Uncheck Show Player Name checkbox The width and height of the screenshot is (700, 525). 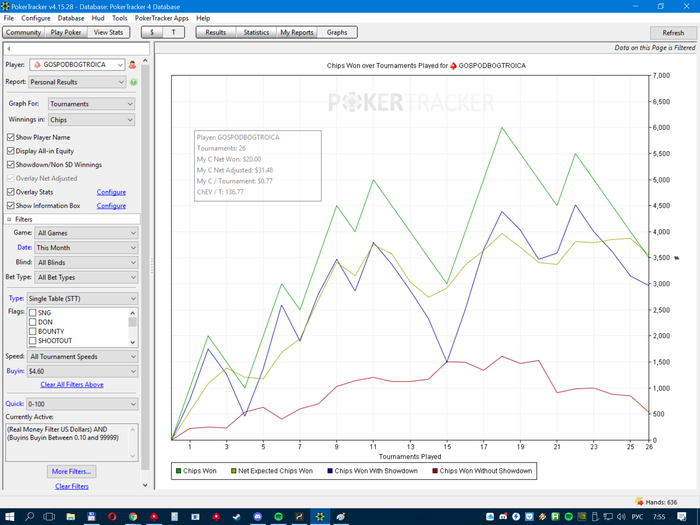pyautogui.click(x=11, y=137)
